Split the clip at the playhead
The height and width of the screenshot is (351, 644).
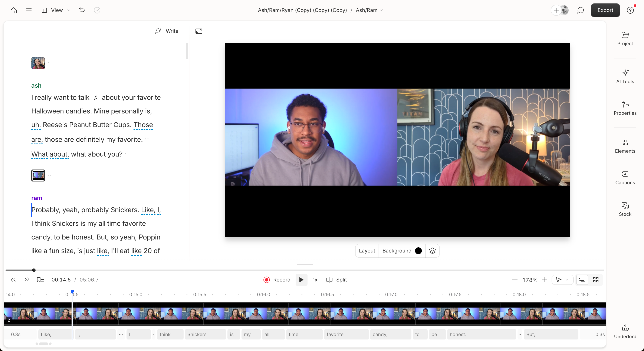(336, 280)
